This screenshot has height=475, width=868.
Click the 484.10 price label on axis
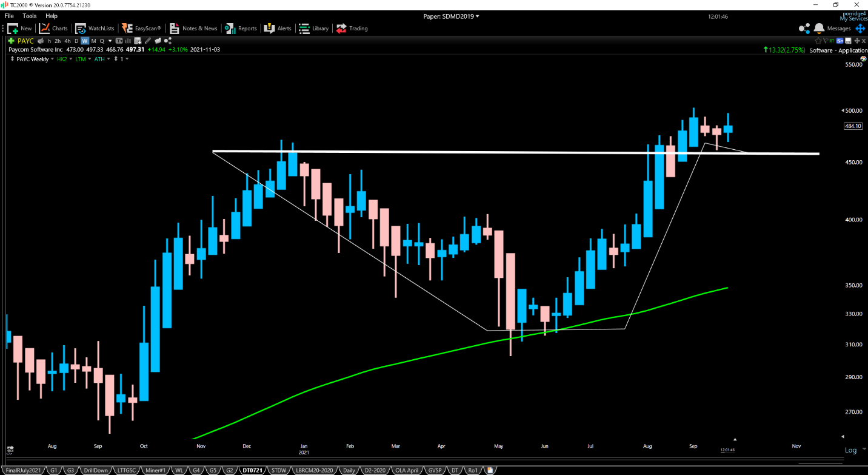tap(853, 126)
